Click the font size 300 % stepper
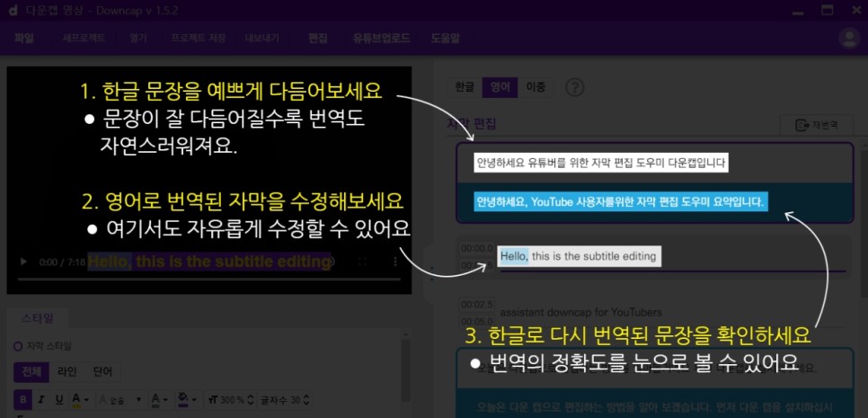 [250, 400]
